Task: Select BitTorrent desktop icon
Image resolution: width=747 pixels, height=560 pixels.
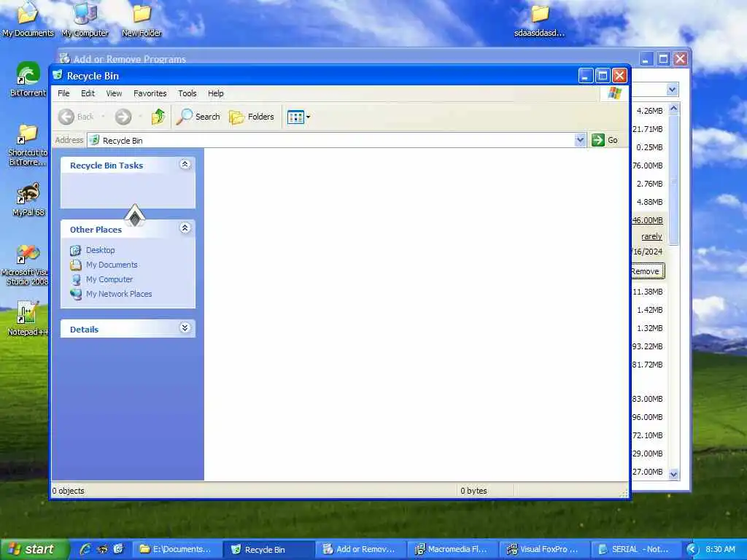Action: click(x=28, y=79)
